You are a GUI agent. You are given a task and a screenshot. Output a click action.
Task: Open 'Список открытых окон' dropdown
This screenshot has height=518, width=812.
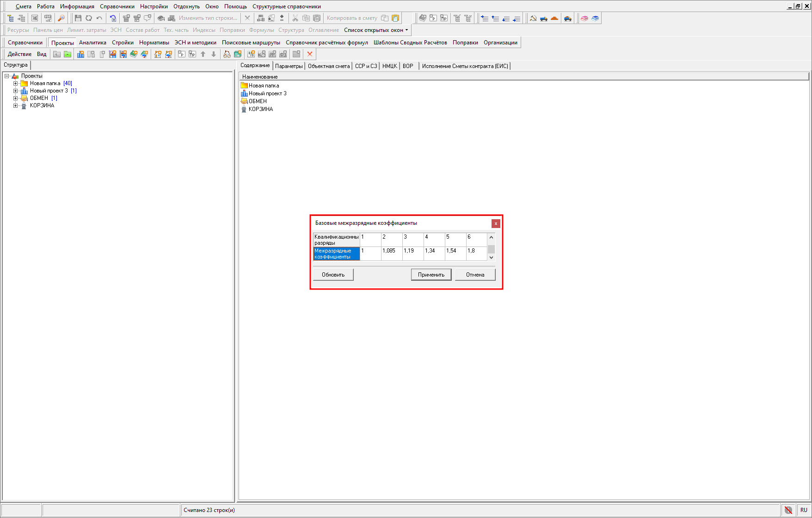[x=376, y=30]
